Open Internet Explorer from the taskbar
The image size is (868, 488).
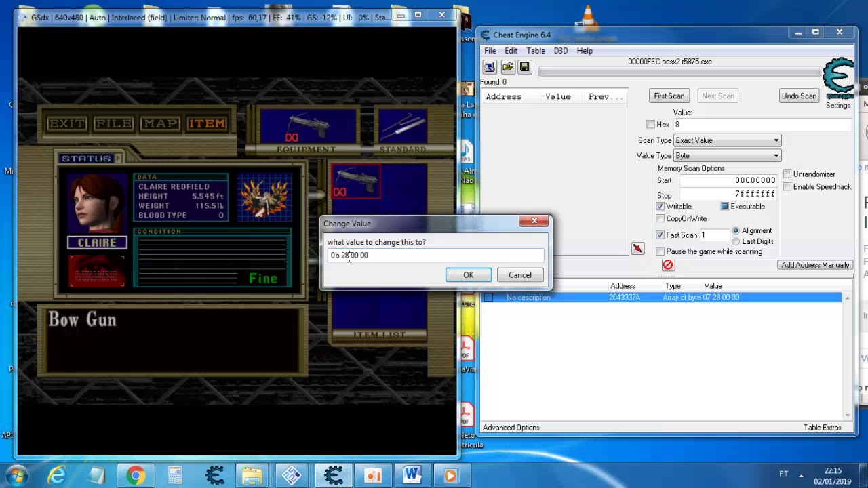(x=57, y=476)
